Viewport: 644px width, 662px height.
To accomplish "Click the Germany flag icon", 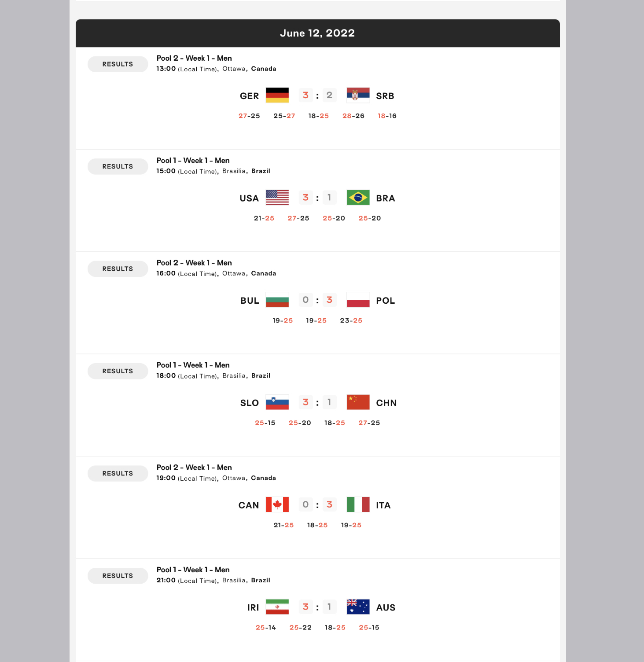I will (277, 95).
